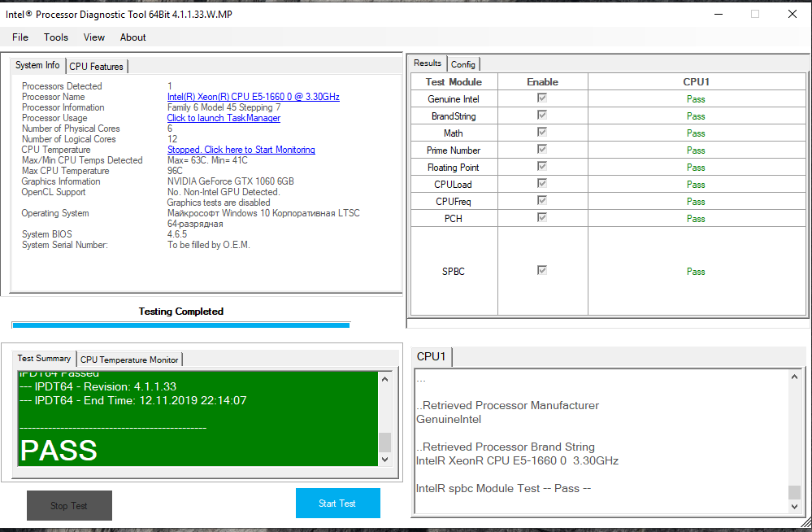This screenshot has height=532, width=812.
Task: Open the Tools menu
Action: 56,37
